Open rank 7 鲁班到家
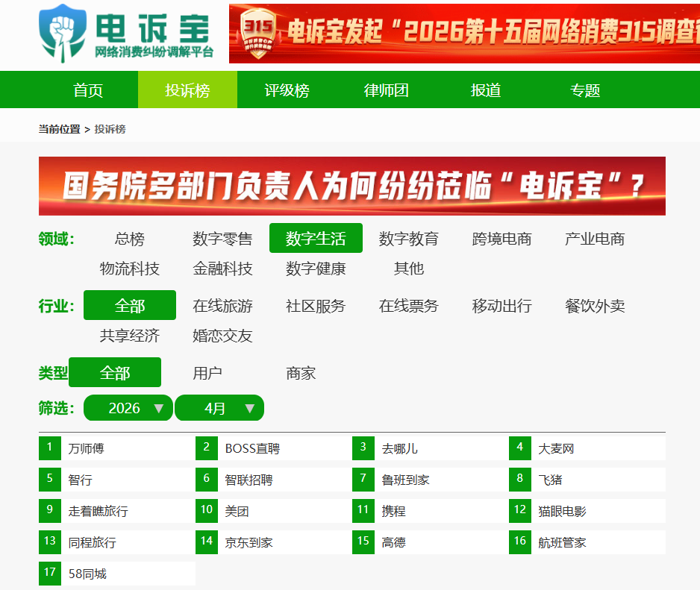The height and width of the screenshot is (590, 700). coord(431,480)
